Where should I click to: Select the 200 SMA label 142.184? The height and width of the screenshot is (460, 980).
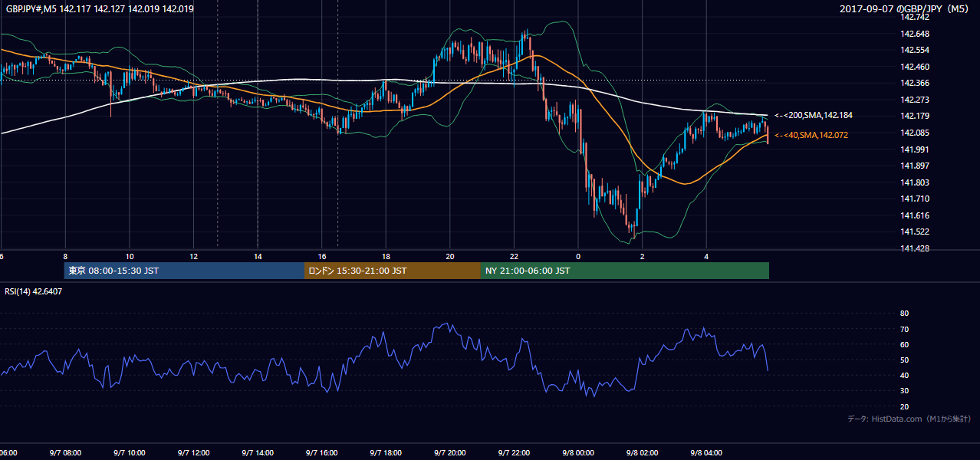pyautogui.click(x=814, y=115)
